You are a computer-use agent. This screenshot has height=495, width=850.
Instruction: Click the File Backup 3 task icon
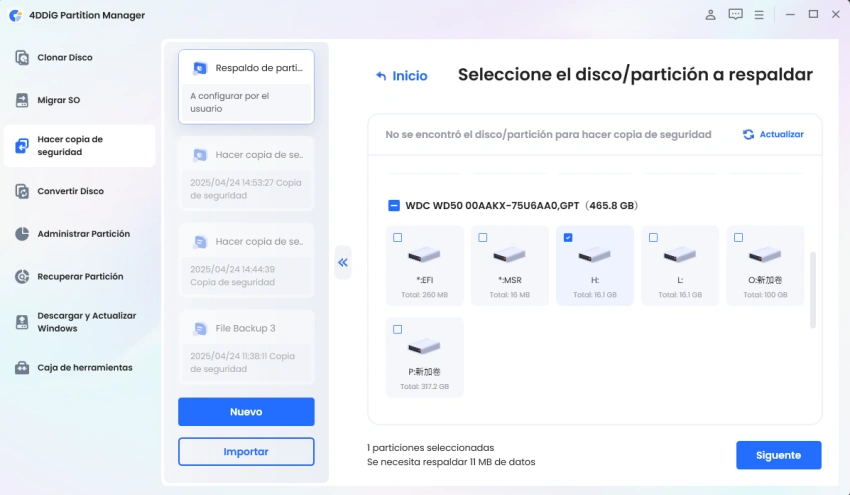(x=200, y=329)
